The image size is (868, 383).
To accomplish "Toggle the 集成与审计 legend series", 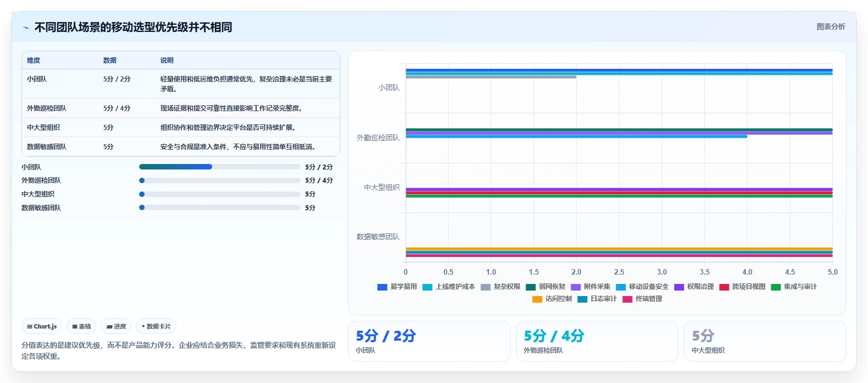I will tap(794, 287).
